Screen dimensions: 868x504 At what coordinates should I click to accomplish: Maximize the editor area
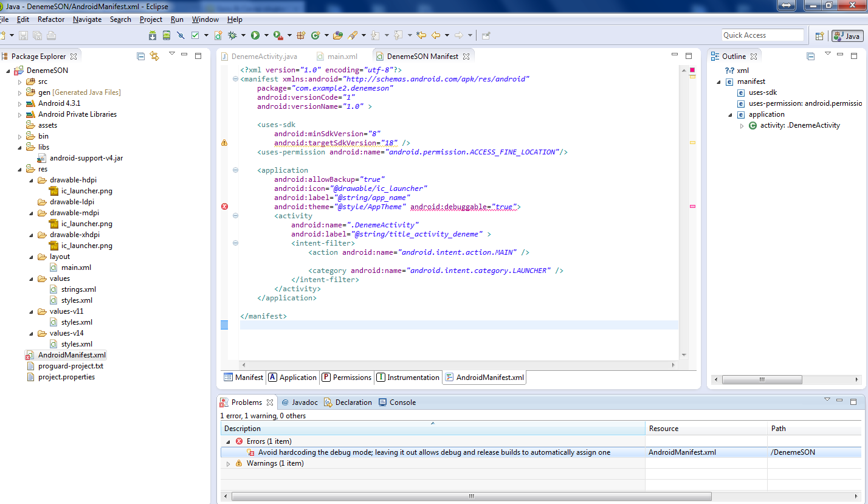click(690, 55)
